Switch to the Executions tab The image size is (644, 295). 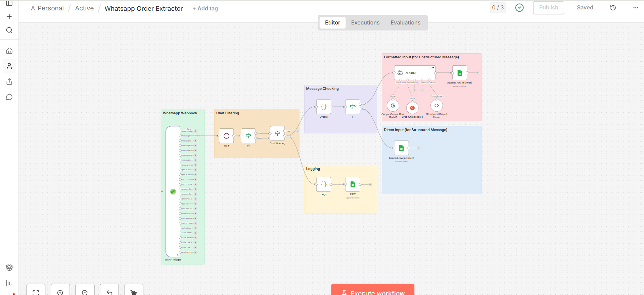point(365,22)
